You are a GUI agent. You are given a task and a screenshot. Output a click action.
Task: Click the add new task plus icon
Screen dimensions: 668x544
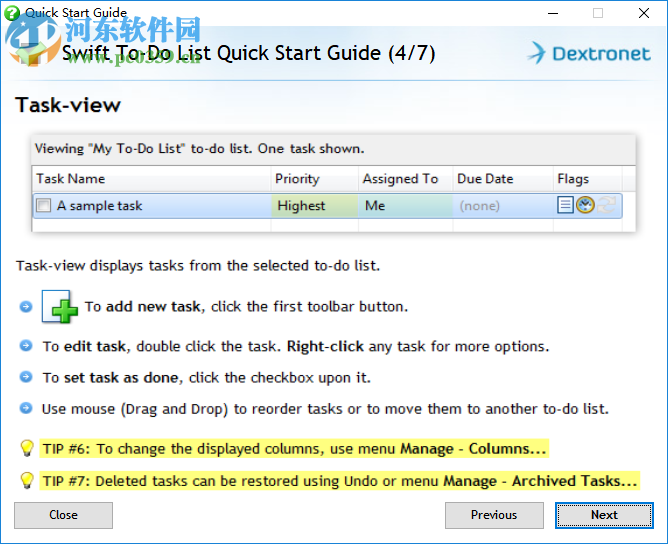(x=60, y=307)
